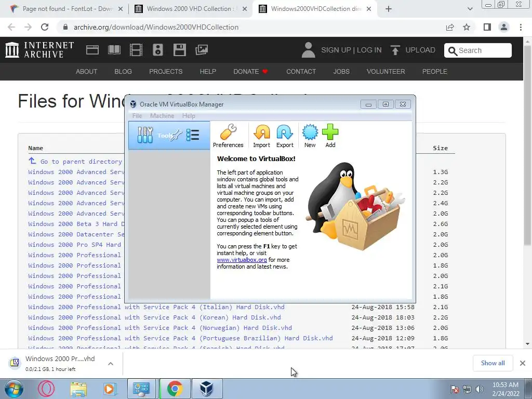This screenshot has width=532, height=399.
Task: Expand download item options chevron
Action: 111,364
